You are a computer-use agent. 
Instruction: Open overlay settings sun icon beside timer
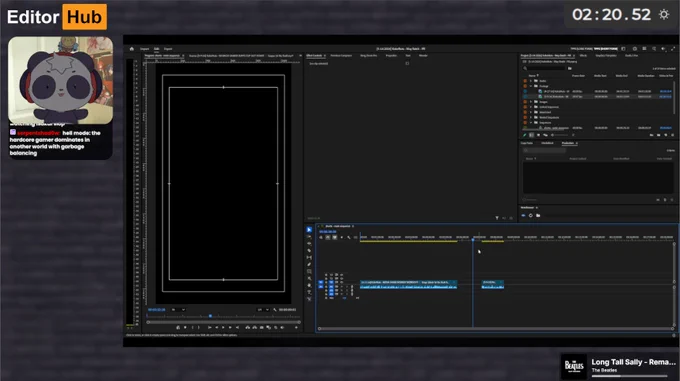click(664, 14)
